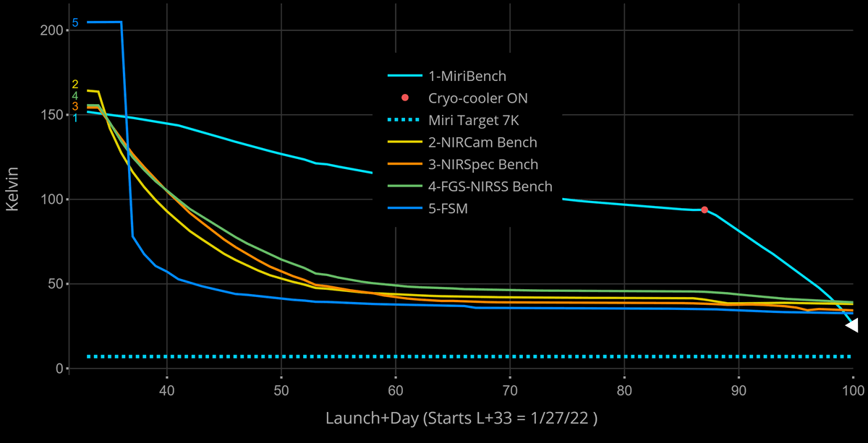The height and width of the screenshot is (443, 868).
Task: Click the Kelvin y-axis title
Action: point(12,192)
